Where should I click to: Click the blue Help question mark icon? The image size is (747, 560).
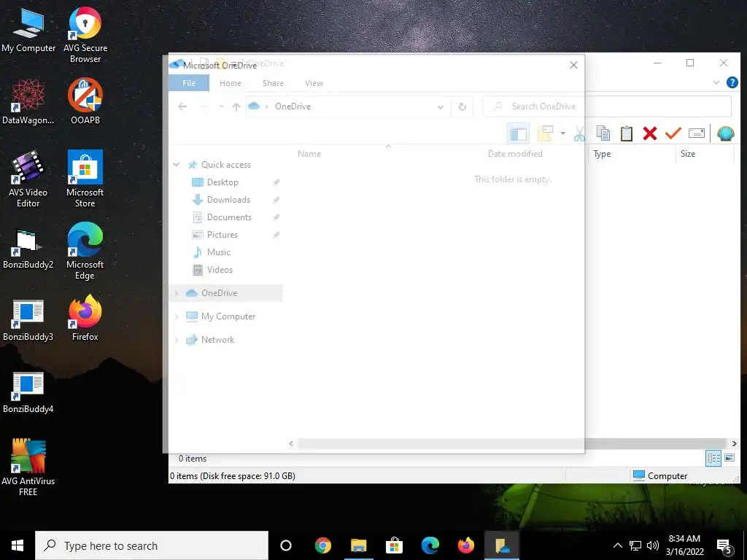click(732, 82)
